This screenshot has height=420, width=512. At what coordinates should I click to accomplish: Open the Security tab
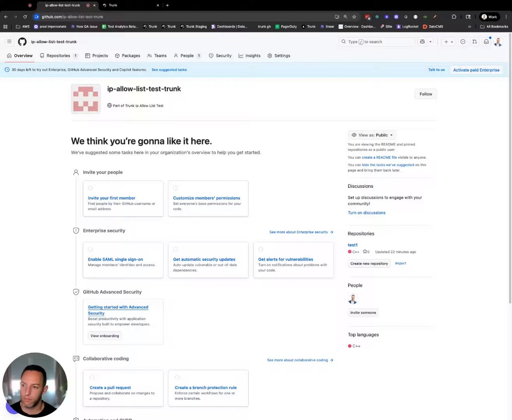click(x=220, y=56)
